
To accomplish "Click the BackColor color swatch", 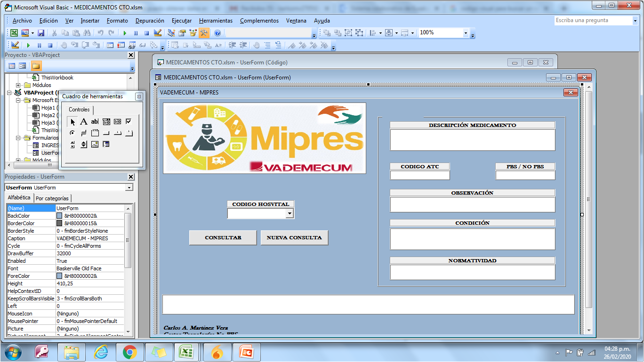I will click(59, 216).
